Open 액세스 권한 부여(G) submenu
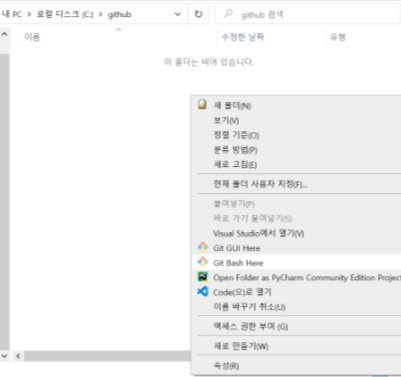 tap(297, 326)
